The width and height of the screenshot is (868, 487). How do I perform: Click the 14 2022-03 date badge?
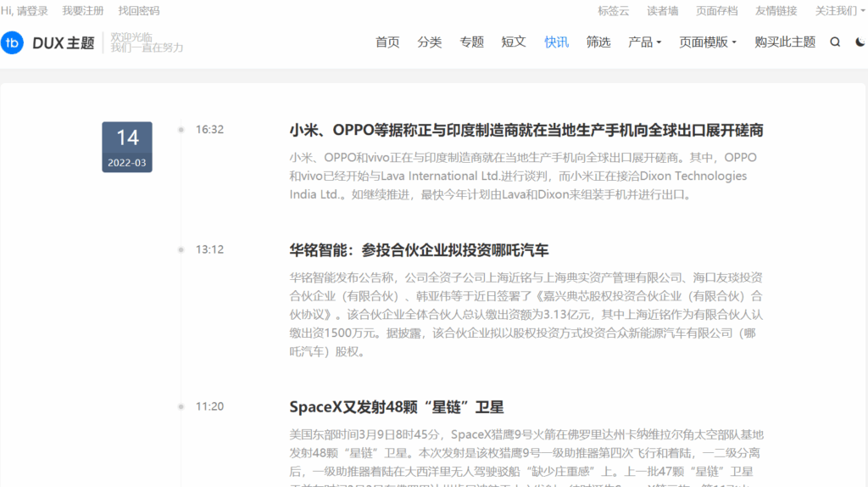point(127,147)
